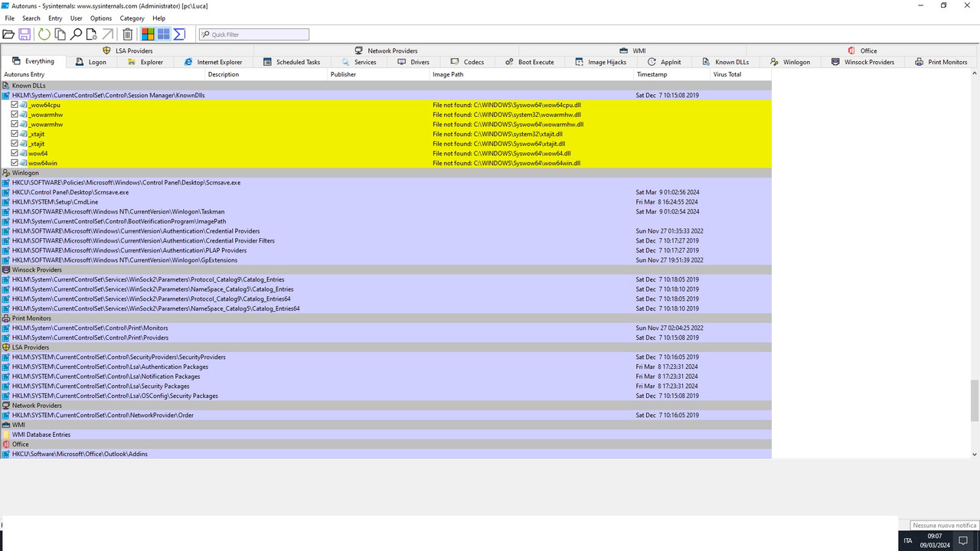This screenshot has width=980, height=551.
Task: Click the Delete trash can icon
Action: coord(128,34)
